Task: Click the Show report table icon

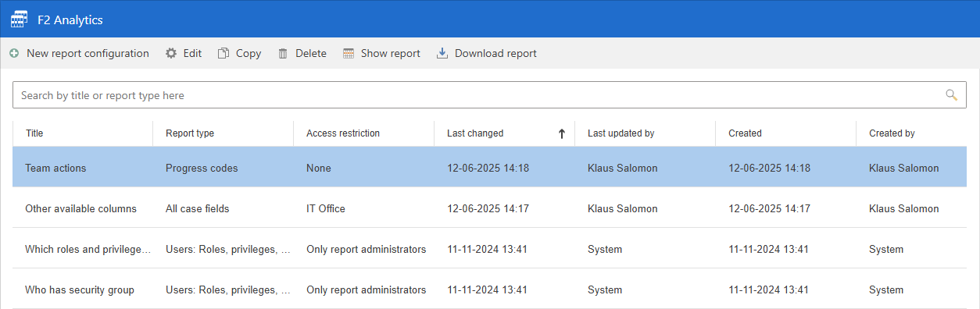Action: pos(349,54)
